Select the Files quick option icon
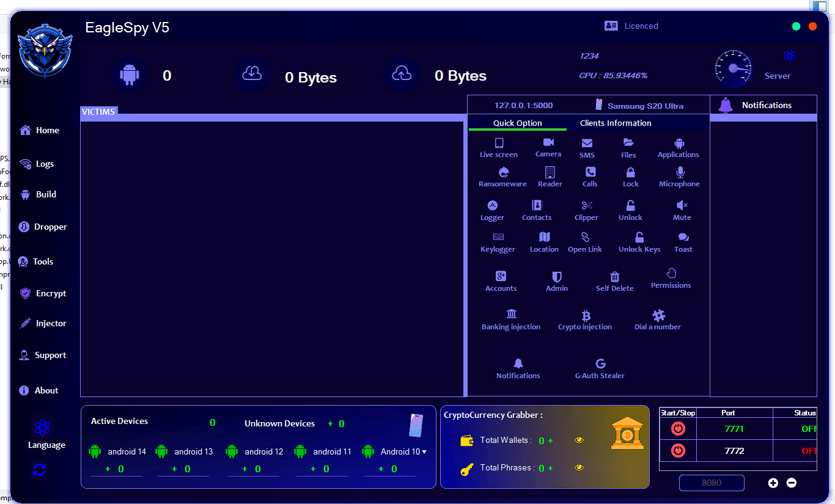This screenshot has width=835, height=504. click(x=628, y=142)
